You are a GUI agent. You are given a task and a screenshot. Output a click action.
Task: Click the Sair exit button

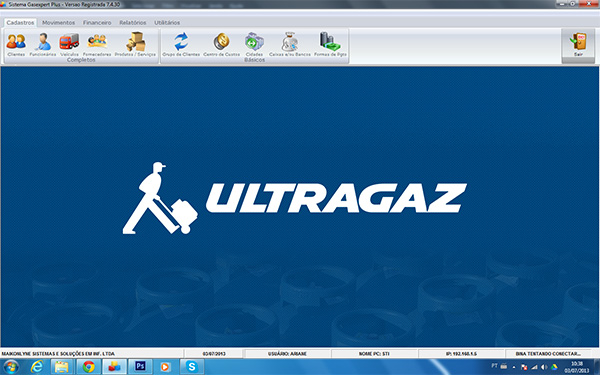pyautogui.click(x=578, y=45)
